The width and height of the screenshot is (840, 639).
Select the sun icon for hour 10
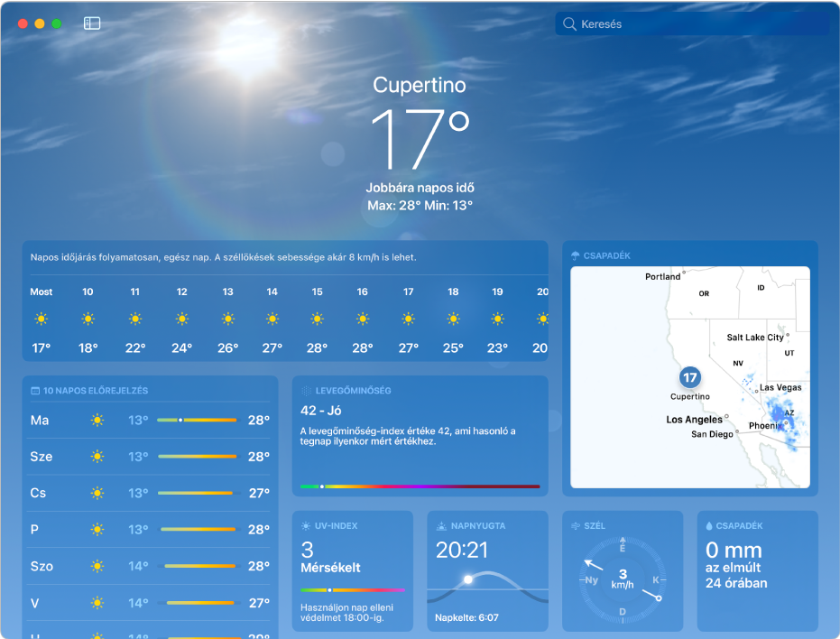click(88, 319)
